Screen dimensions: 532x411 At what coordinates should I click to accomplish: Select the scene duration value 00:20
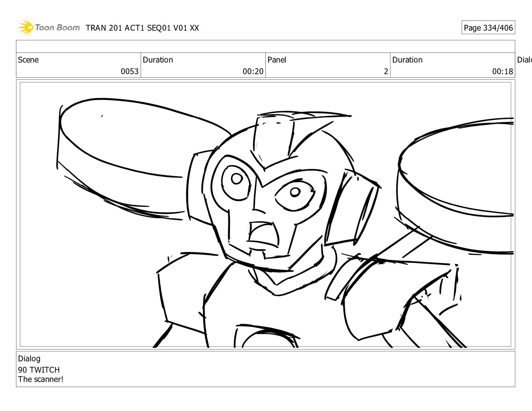click(253, 71)
